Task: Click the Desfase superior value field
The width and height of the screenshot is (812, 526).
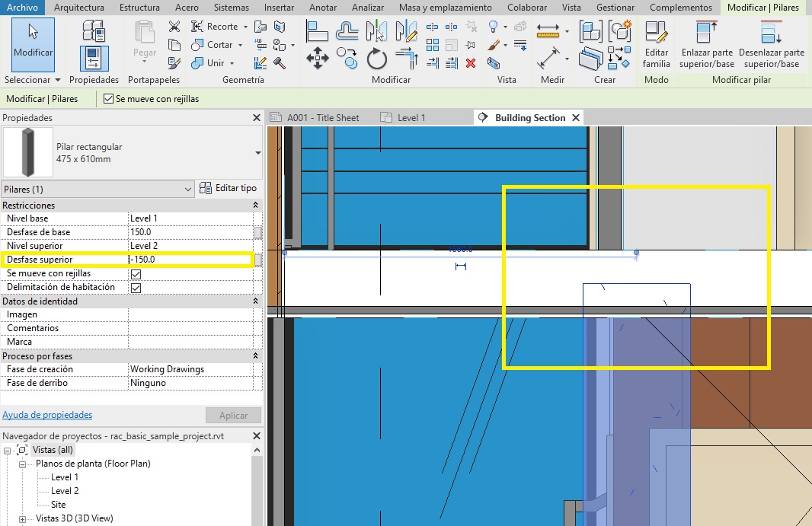Action: click(x=190, y=260)
